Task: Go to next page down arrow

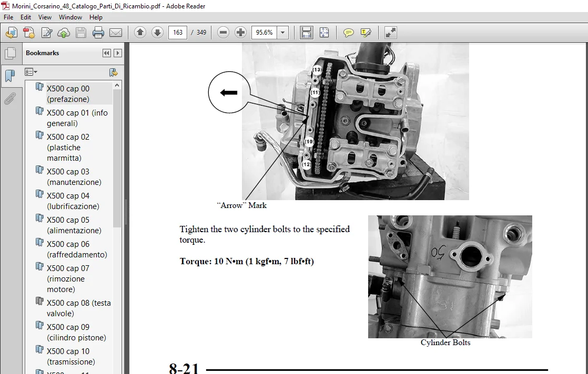Action: (x=157, y=33)
